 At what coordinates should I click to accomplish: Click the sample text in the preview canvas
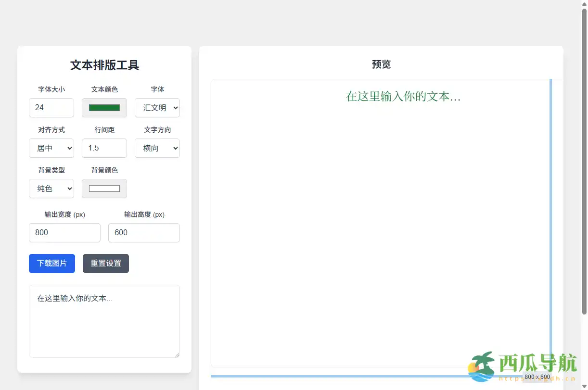[x=403, y=96]
